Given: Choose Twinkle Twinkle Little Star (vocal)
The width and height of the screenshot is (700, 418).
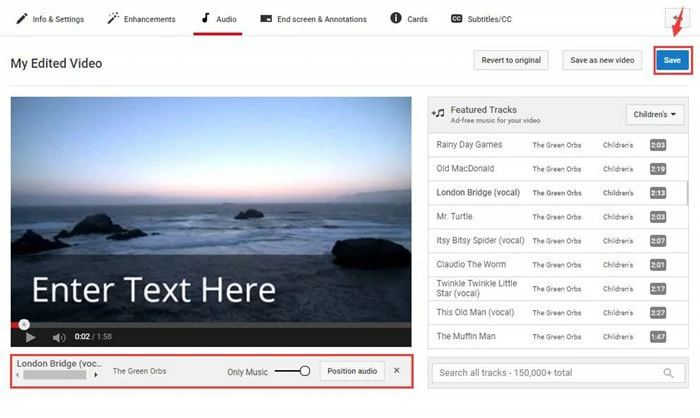Looking at the screenshot, I should pos(557,288).
